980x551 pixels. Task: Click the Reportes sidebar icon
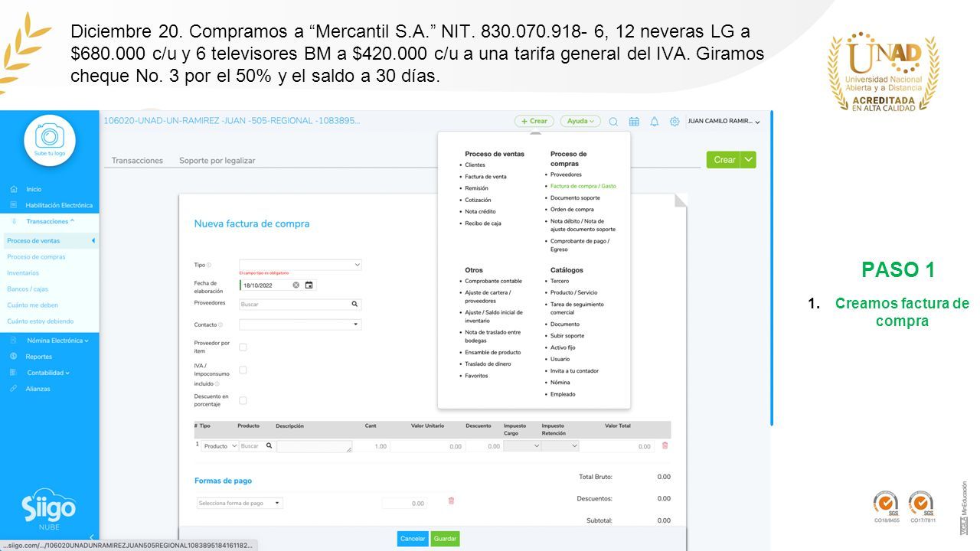[x=13, y=357]
